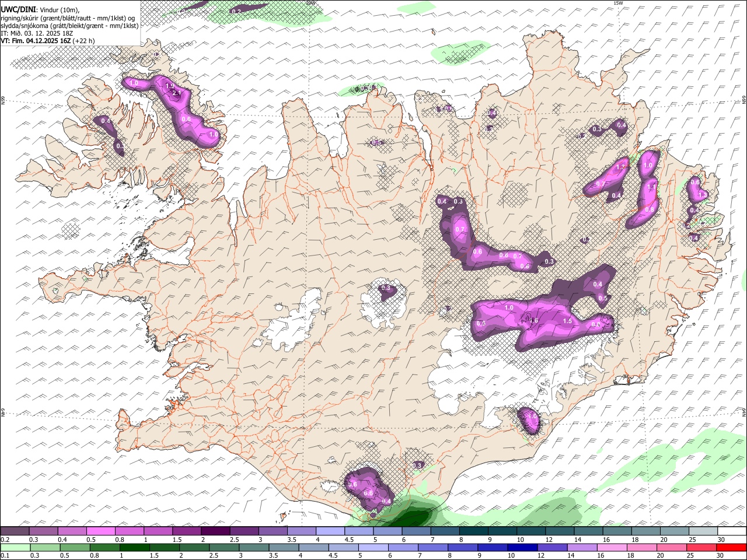The height and width of the screenshot is (560, 747).
Task: Click the dark teal 8 snow swatch
Action: 473,531
